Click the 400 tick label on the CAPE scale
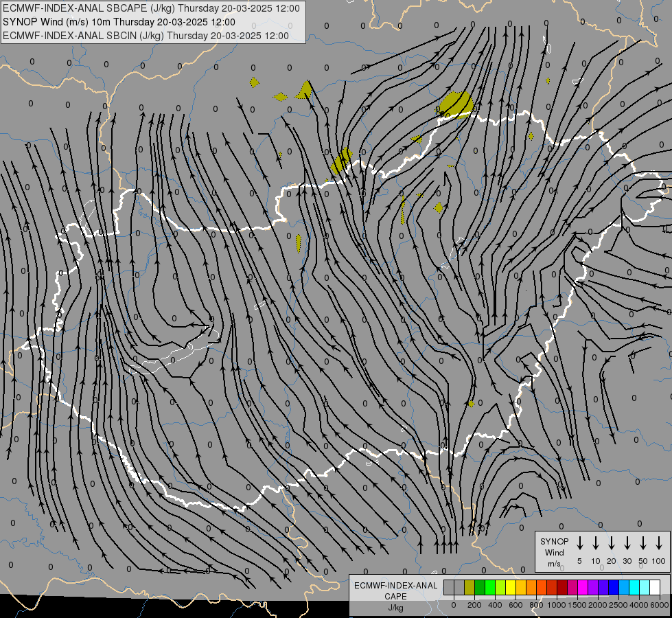This screenshot has width=672, height=618. pyautogui.click(x=495, y=605)
